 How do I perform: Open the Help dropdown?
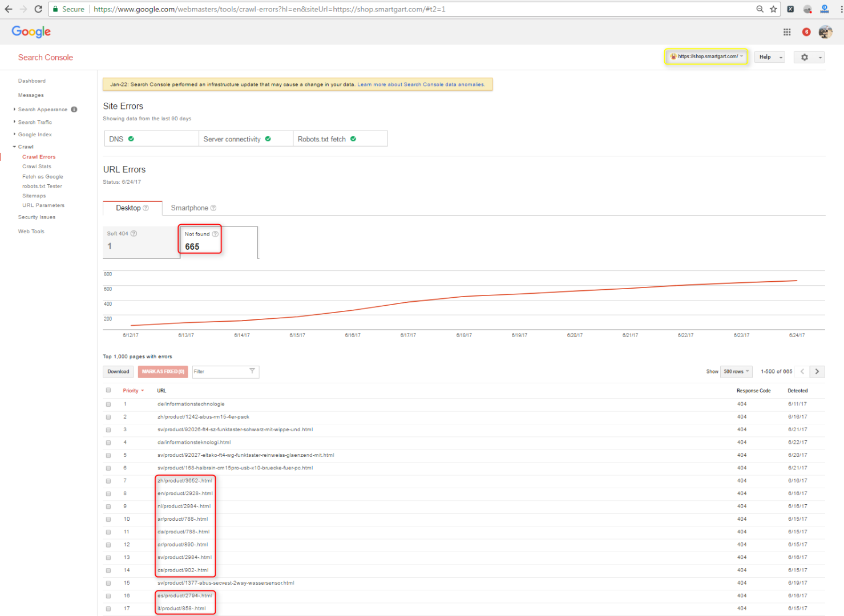click(x=770, y=57)
